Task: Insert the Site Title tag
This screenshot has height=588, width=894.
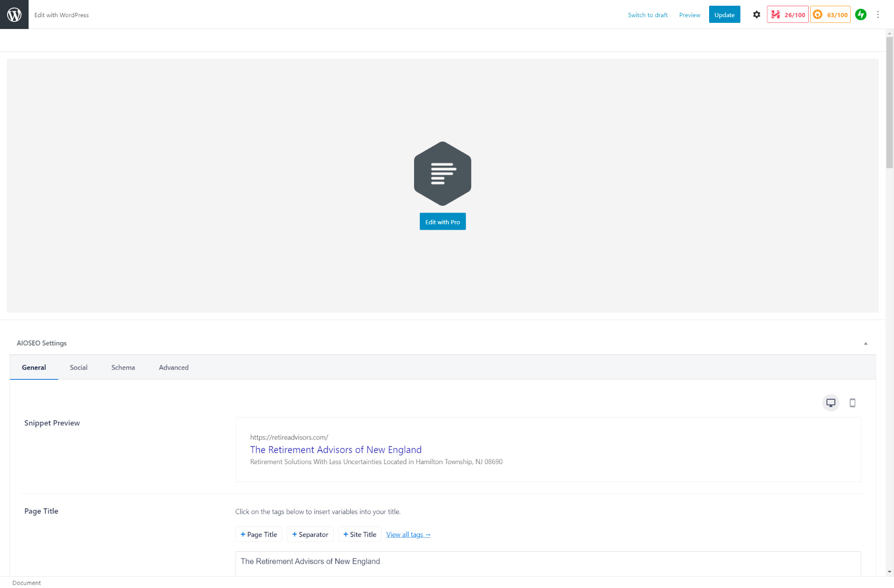Action: [360, 535]
